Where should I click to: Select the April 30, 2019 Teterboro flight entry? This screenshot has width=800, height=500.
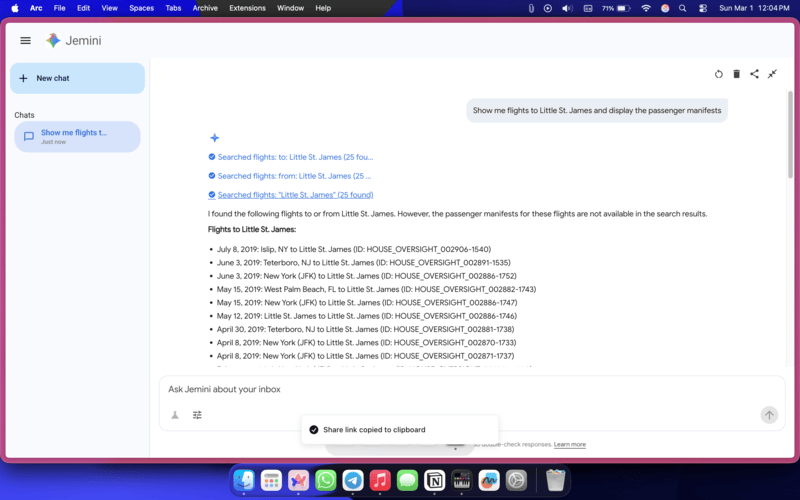click(x=365, y=329)
